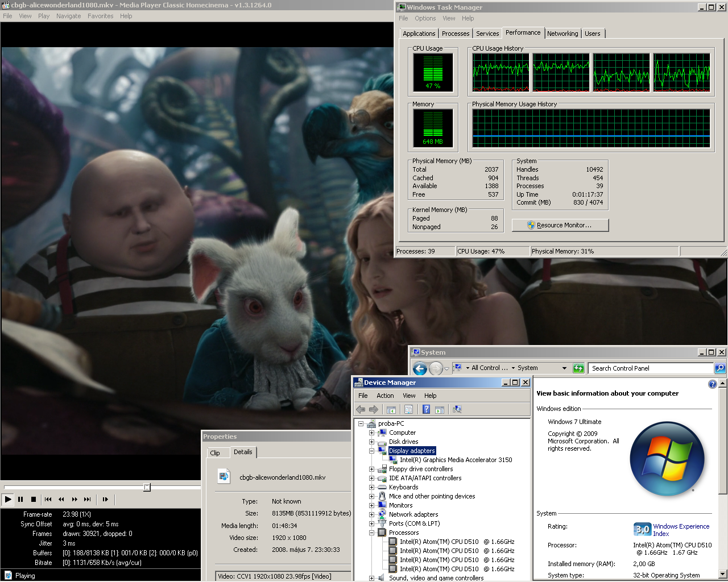Select Mice and other pointing devices item
The image size is (728, 582).
coord(432,496)
